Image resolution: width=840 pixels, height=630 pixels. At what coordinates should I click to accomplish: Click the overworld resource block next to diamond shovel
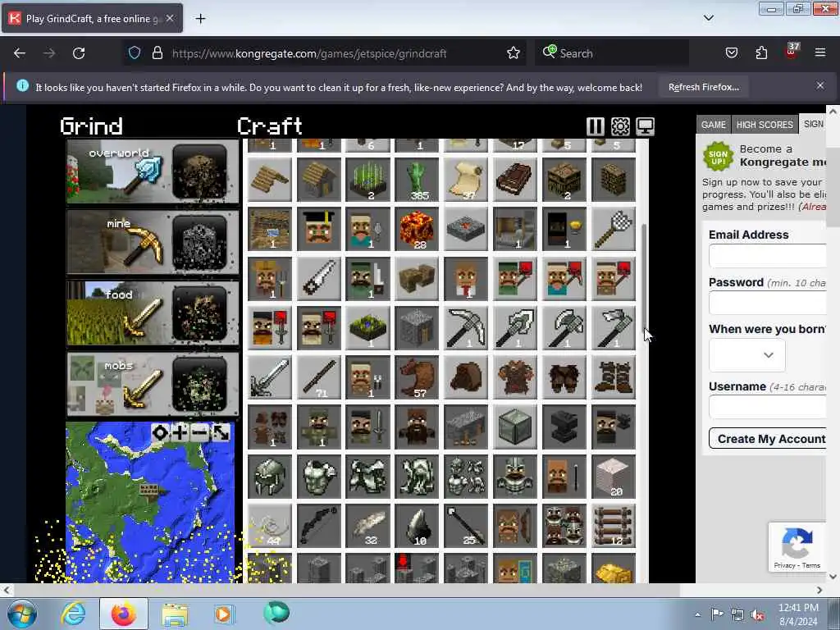[x=200, y=171]
